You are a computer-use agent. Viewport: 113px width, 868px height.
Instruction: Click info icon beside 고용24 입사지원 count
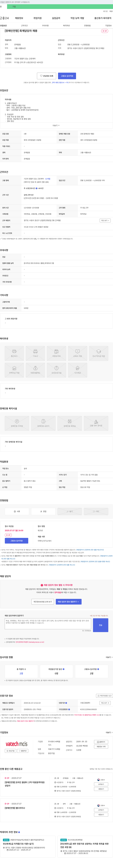tap(98, 669)
